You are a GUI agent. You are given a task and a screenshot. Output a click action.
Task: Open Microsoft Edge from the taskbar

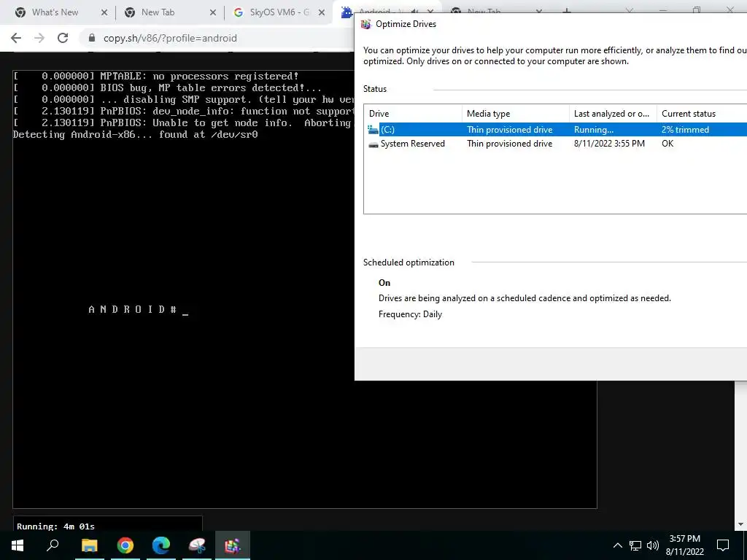pos(161,545)
